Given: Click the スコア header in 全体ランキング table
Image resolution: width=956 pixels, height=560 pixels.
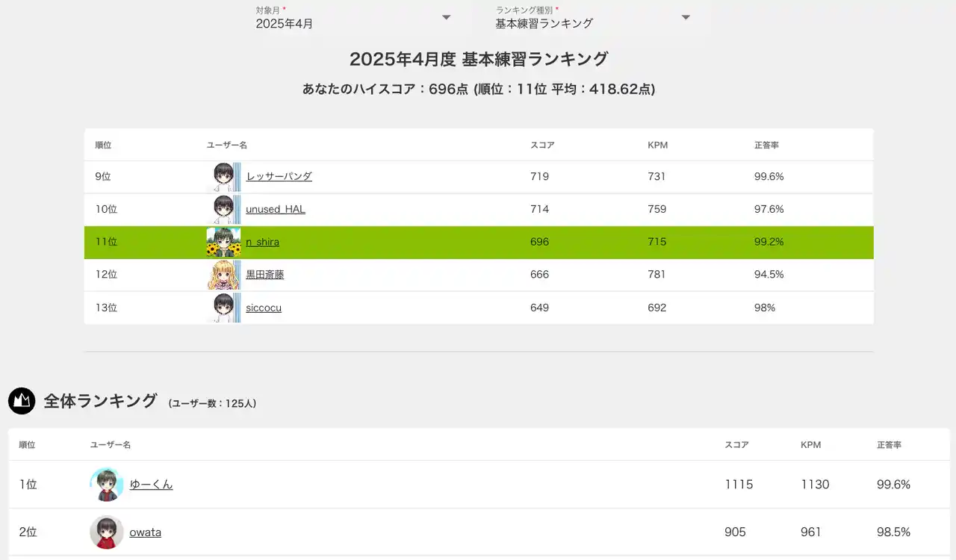Looking at the screenshot, I should pyautogui.click(x=736, y=445).
